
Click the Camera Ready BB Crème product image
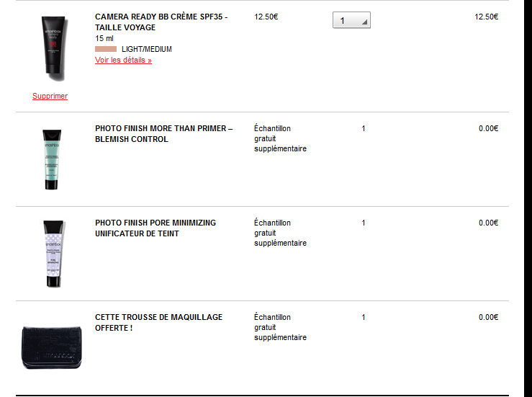coord(50,47)
